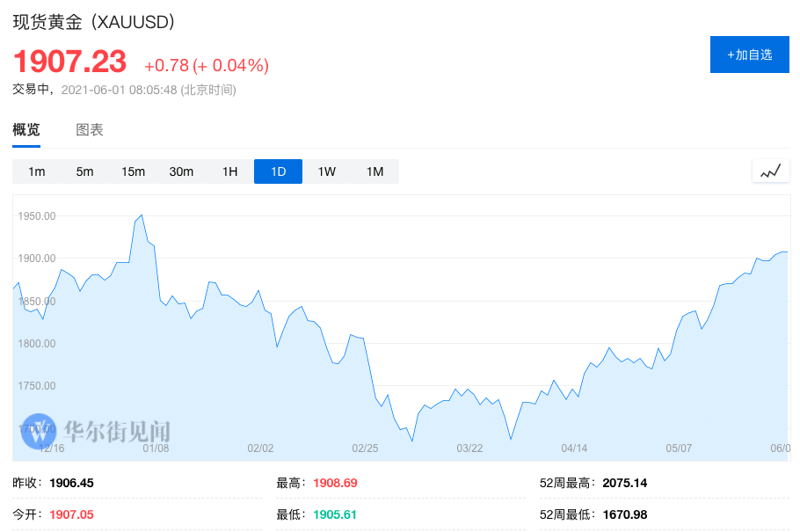Screen dimensions: 800x532
Task: Add gold to watchlist with +加自选
Action: [749, 55]
